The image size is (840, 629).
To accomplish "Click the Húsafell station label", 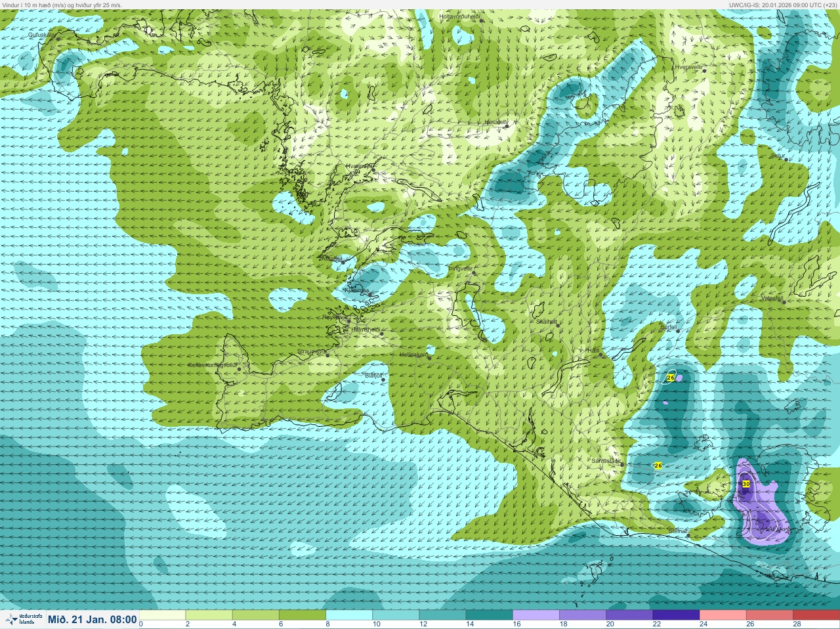I will pos(495,122).
